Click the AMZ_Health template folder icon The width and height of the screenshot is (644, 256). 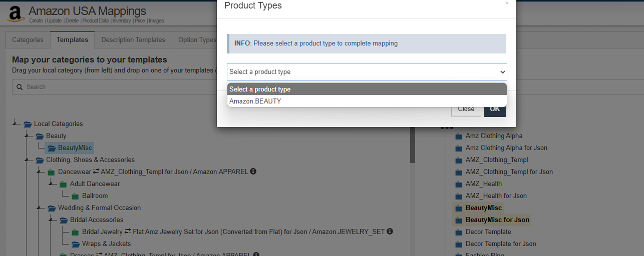pyautogui.click(x=459, y=184)
